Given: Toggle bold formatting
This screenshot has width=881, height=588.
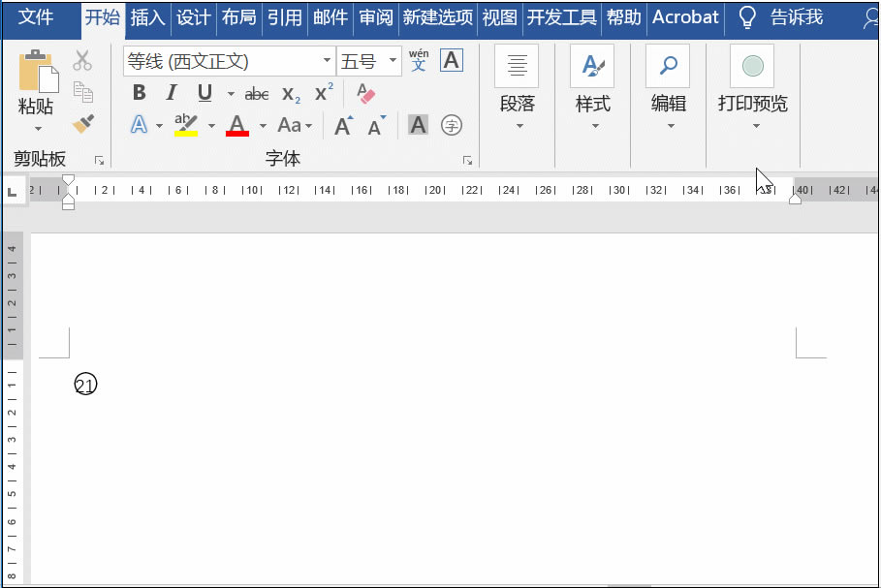Looking at the screenshot, I should click(139, 93).
